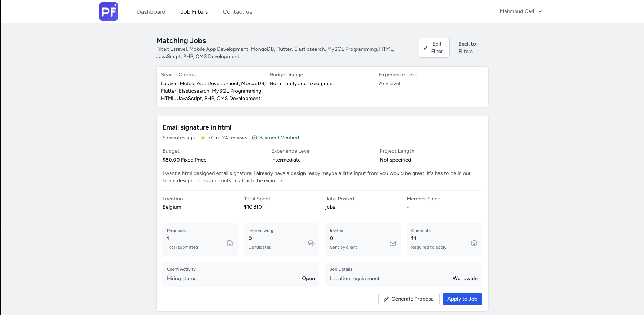This screenshot has height=315, width=644.
Task: Click the Interviewing chat bubbles icon
Action: point(311,243)
